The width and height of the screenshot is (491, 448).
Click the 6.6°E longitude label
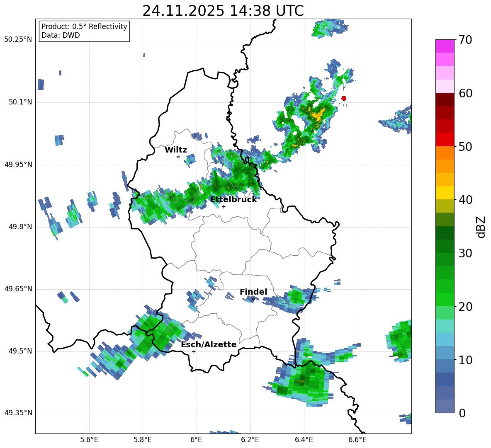coord(357,440)
